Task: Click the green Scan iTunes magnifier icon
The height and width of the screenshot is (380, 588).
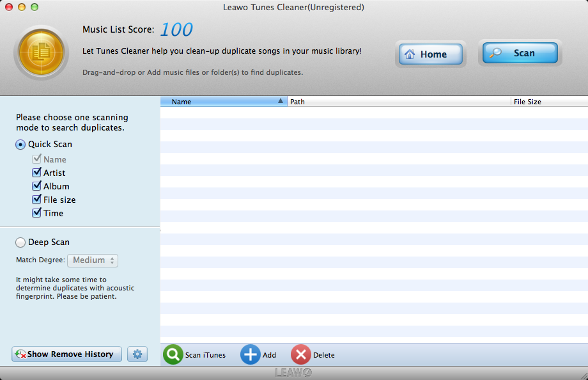Action: tap(173, 355)
